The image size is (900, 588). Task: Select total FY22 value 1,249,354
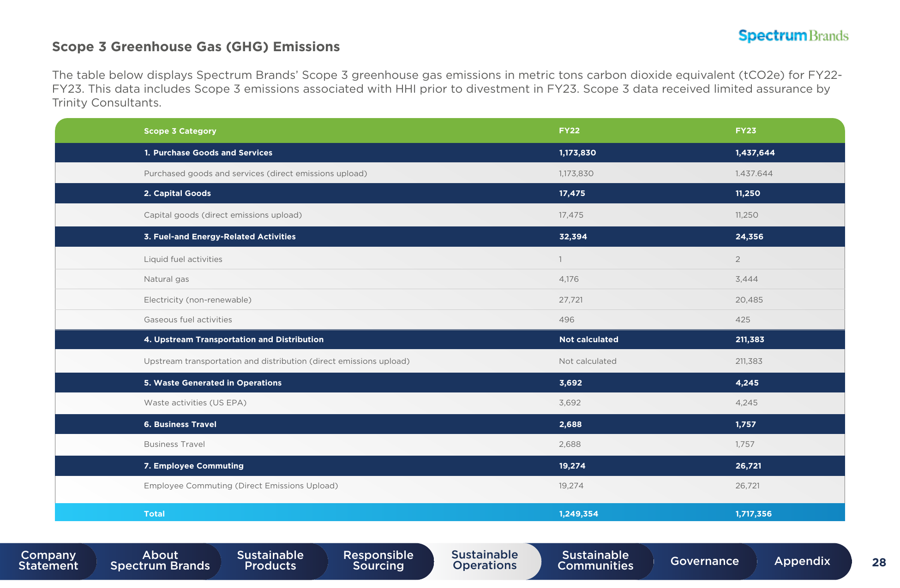point(578,514)
